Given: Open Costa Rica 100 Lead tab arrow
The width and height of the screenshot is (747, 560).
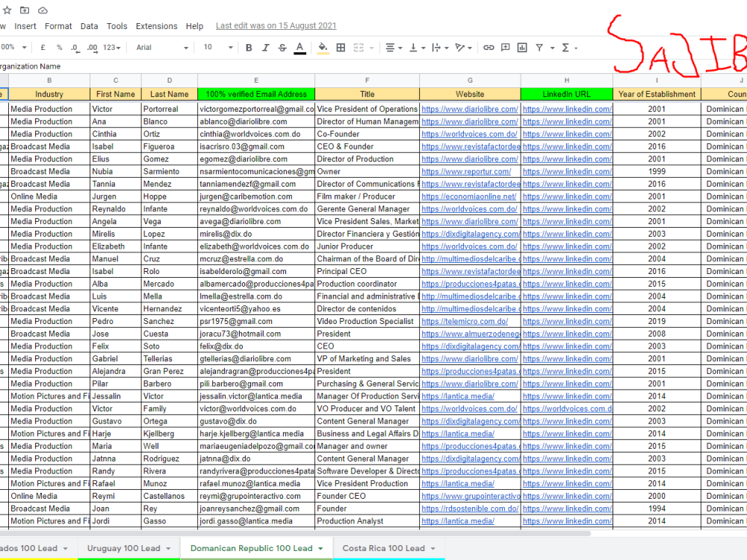Looking at the screenshot, I should point(433,549).
